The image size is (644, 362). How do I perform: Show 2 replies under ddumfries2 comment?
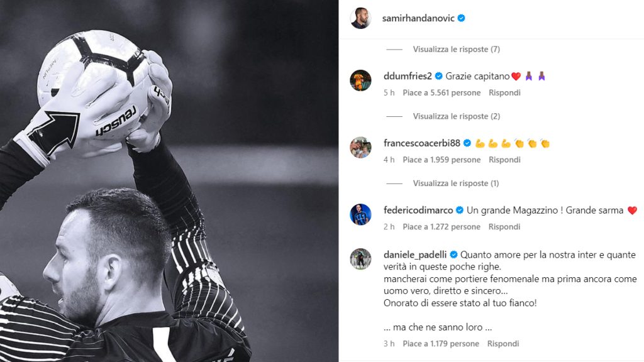(x=457, y=116)
